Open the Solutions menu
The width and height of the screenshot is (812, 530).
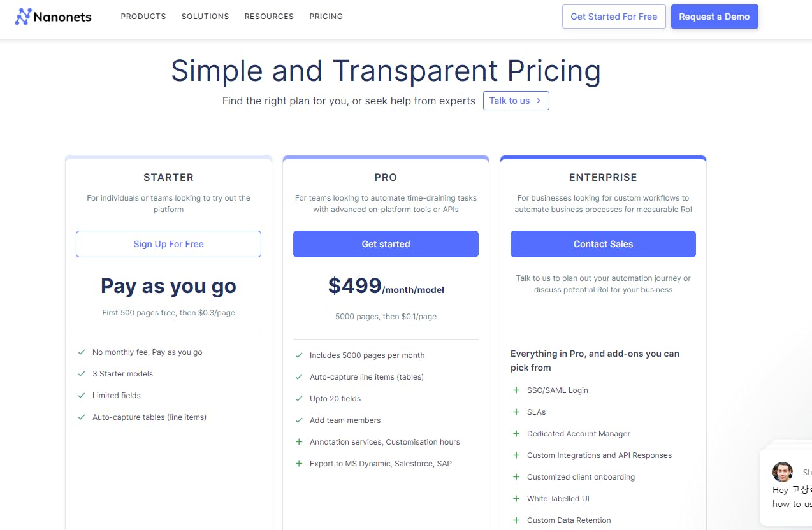pos(205,17)
